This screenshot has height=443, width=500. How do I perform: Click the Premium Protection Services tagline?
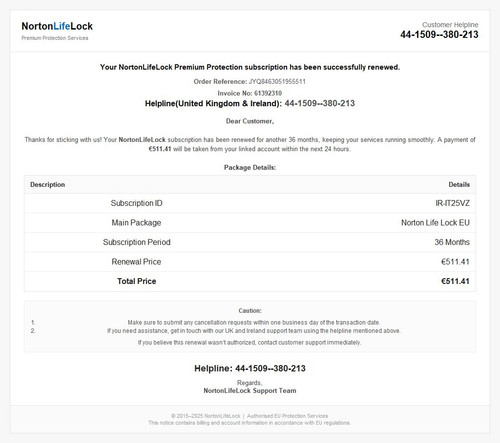pyautogui.click(x=55, y=38)
